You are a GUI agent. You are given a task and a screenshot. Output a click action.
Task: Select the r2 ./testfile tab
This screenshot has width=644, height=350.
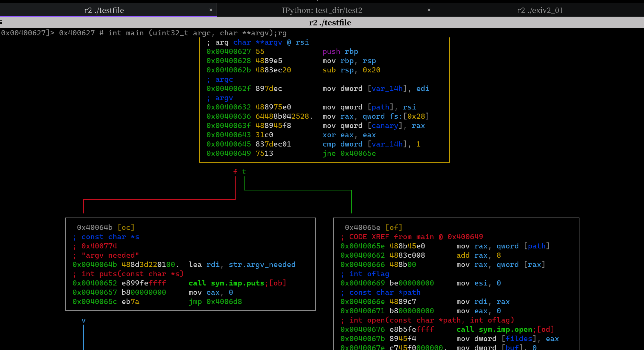(104, 10)
